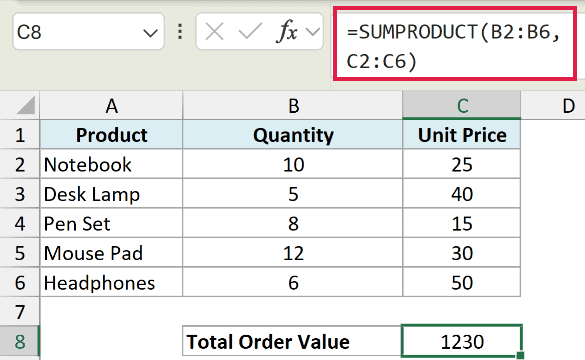This screenshot has width=585, height=360.
Task: Select the total cell showing 1230
Action: [x=462, y=341]
